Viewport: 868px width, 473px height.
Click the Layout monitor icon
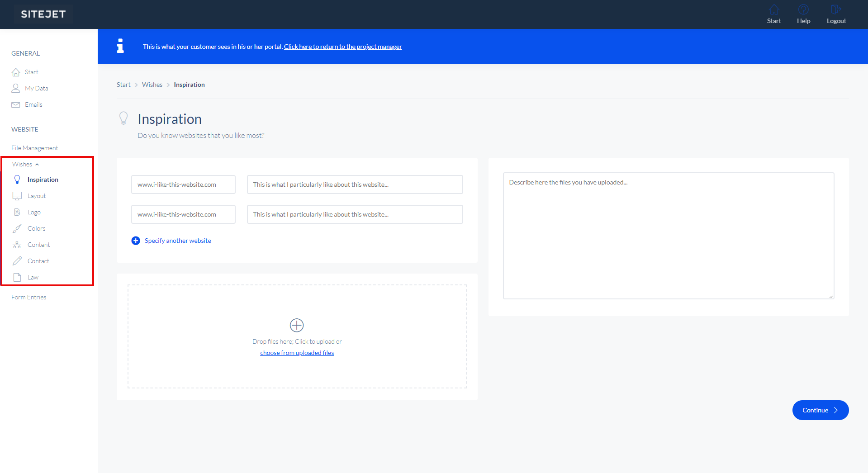coord(17,196)
